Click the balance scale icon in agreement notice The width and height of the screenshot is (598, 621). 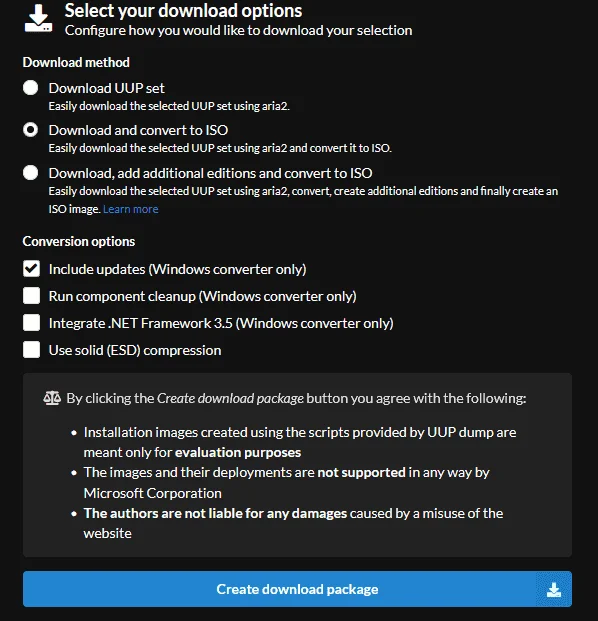point(52,398)
